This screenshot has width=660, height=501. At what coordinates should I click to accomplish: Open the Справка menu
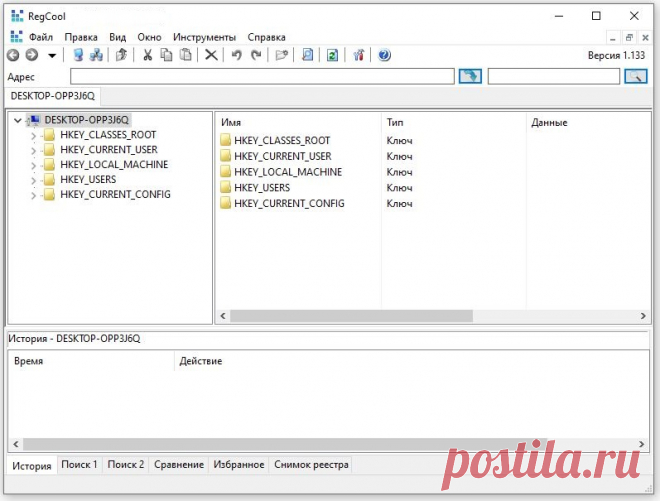click(266, 37)
